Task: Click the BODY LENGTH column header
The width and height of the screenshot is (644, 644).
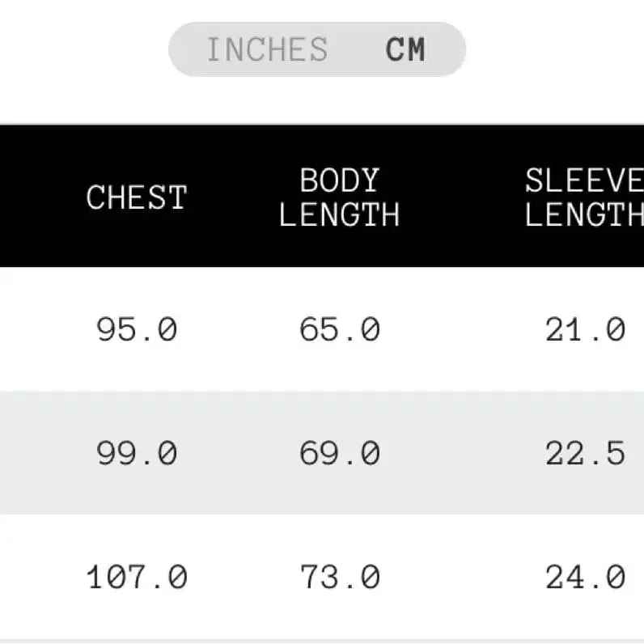Action: click(339, 197)
